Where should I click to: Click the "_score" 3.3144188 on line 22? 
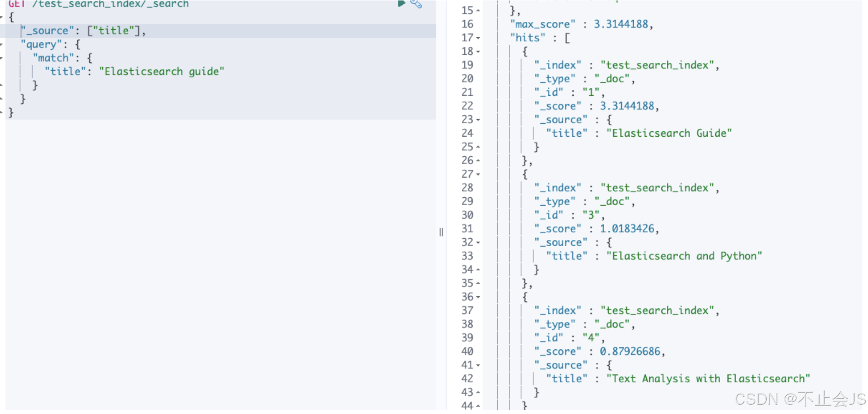(x=627, y=106)
